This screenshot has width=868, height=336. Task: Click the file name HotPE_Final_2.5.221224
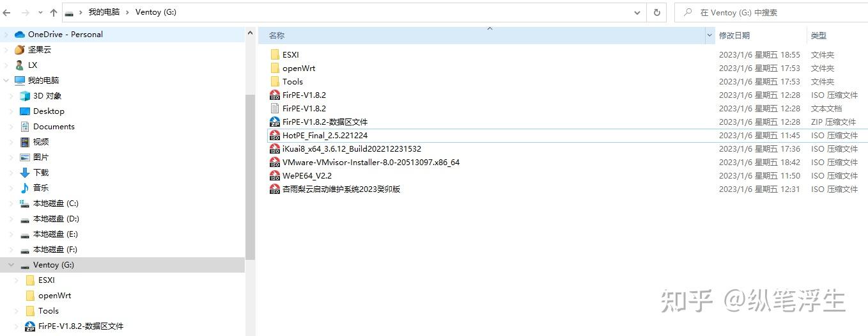[x=325, y=136]
